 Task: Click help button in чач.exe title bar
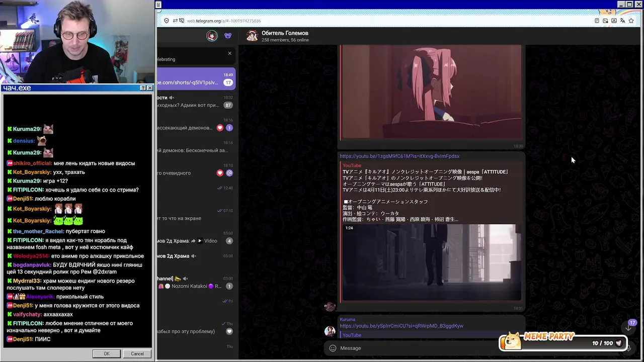coord(143,88)
